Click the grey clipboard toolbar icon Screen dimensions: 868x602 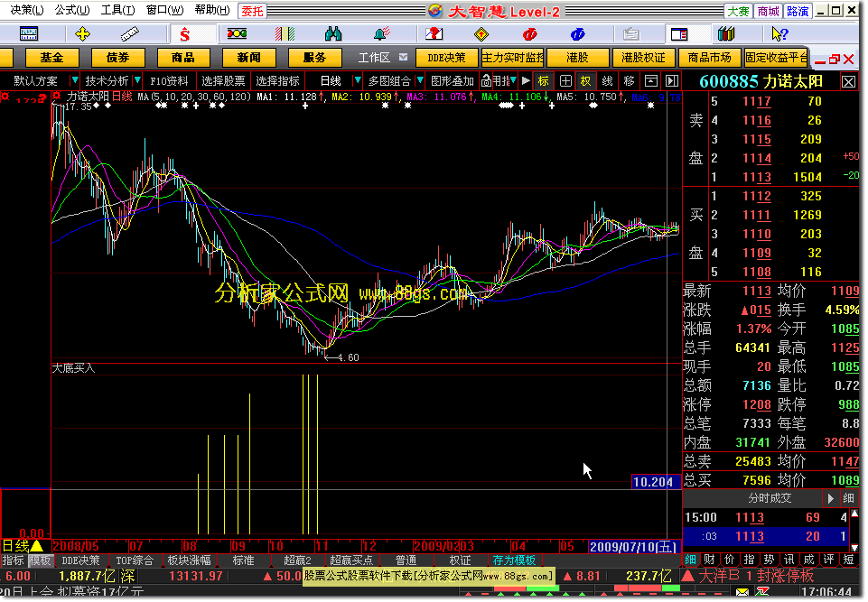pyautogui.click(x=630, y=34)
